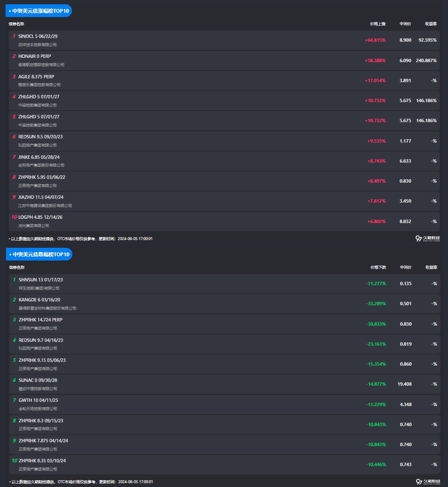The image size is (448, 487).
Task: Open the SHNSUN 13 01/17/23 bond
Action: 41,280
